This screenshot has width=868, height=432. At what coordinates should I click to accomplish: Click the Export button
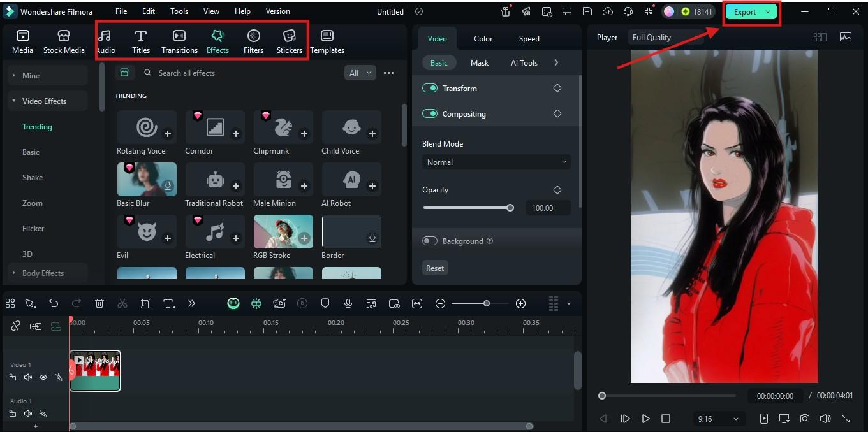point(745,12)
